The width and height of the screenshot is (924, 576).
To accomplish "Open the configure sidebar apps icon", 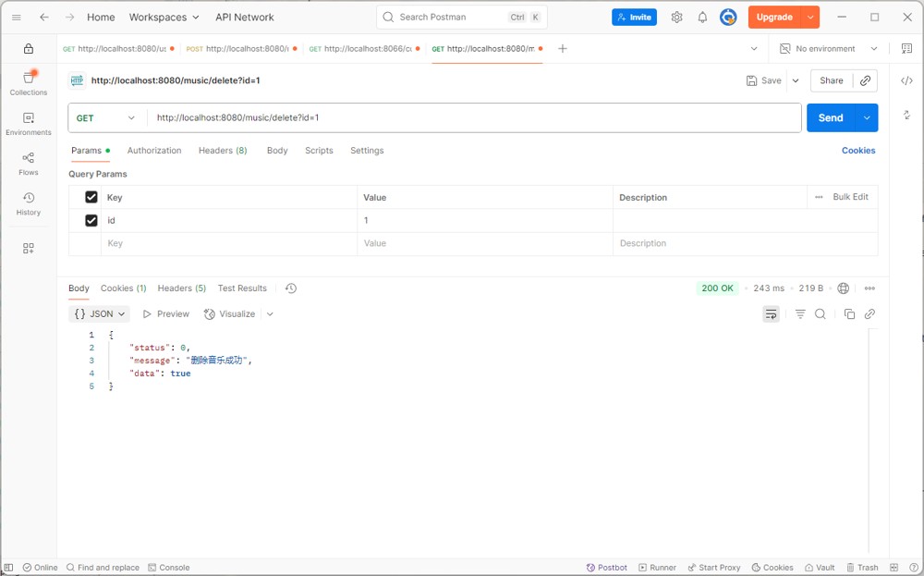I will (x=29, y=248).
